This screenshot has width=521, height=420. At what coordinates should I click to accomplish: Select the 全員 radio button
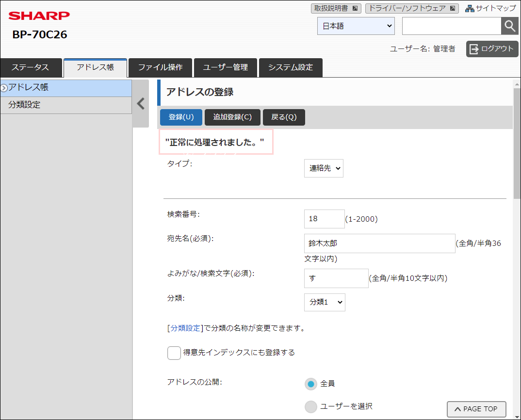[x=310, y=384]
